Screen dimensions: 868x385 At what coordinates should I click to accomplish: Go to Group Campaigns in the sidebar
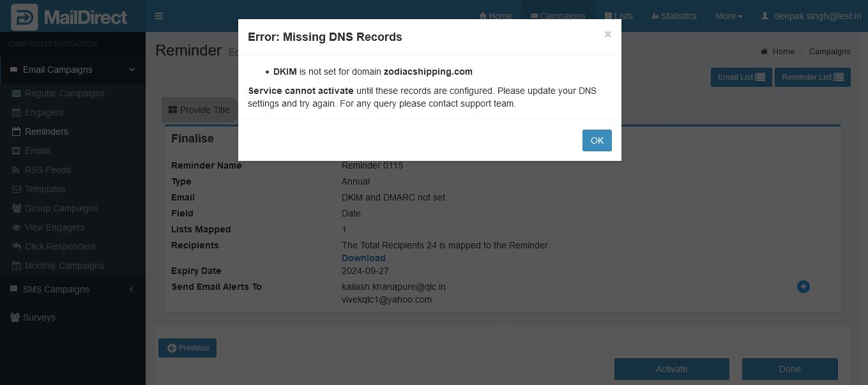[x=61, y=208]
